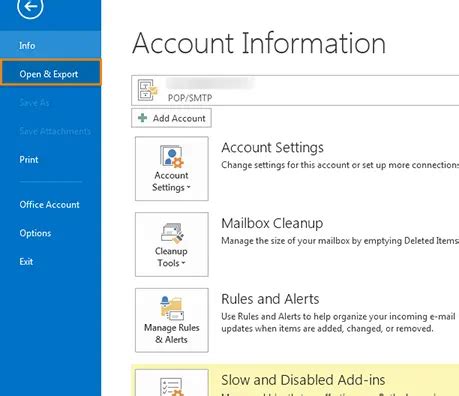This screenshot has width=459, height=396.
Task: Expand the Cleanup Tools dropdown arrow
Action: (x=183, y=263)
